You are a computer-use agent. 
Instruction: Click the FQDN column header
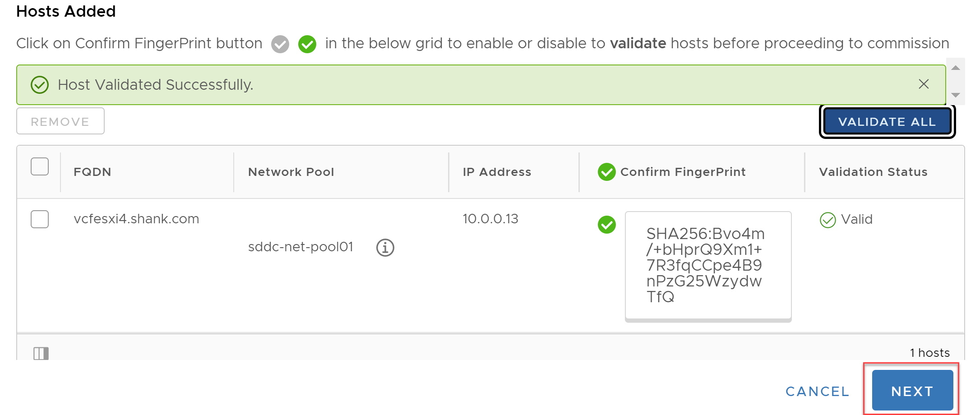pyautogui.click(x=92, y=172)
